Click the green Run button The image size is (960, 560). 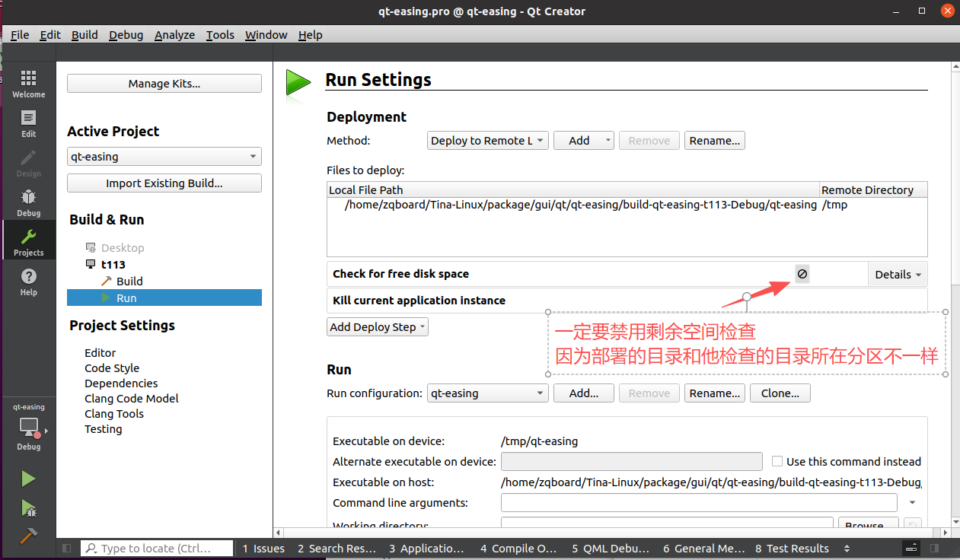point(28,479)
